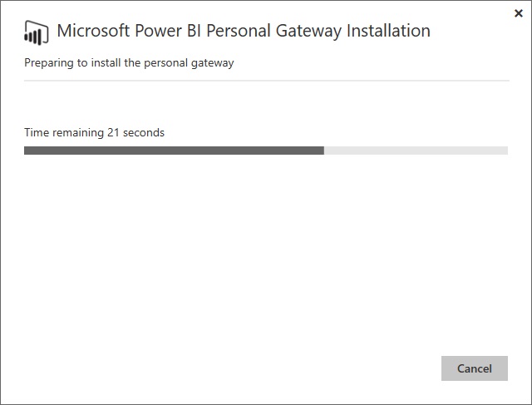Cancel the personal gateway installation
Screen dimensions: 532x405
[474, 368]
